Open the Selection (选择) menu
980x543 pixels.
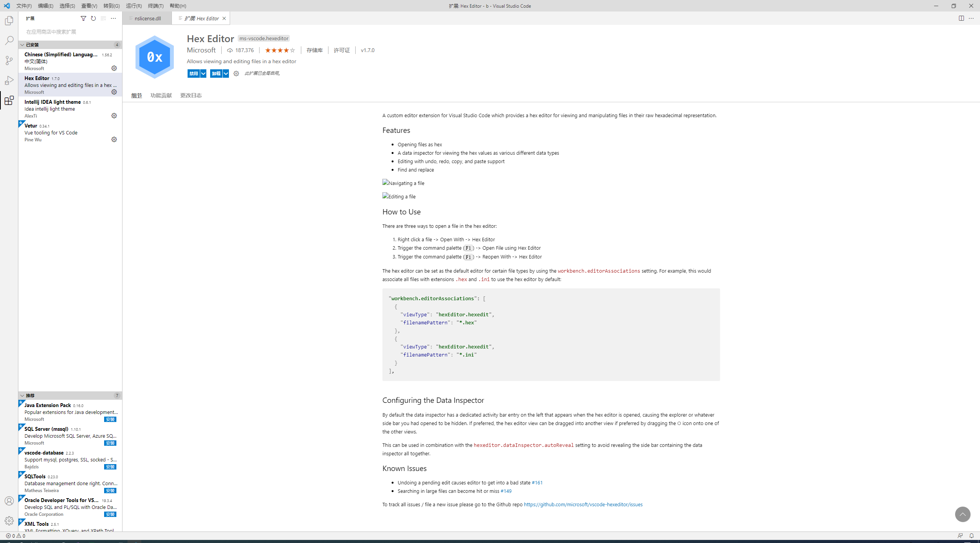tap(67, 6)
